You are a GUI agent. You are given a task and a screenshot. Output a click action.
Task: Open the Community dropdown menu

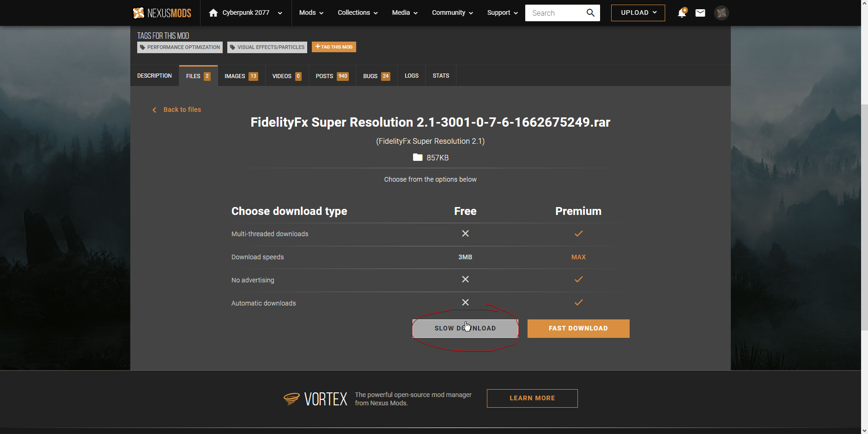tap(452, 13)
